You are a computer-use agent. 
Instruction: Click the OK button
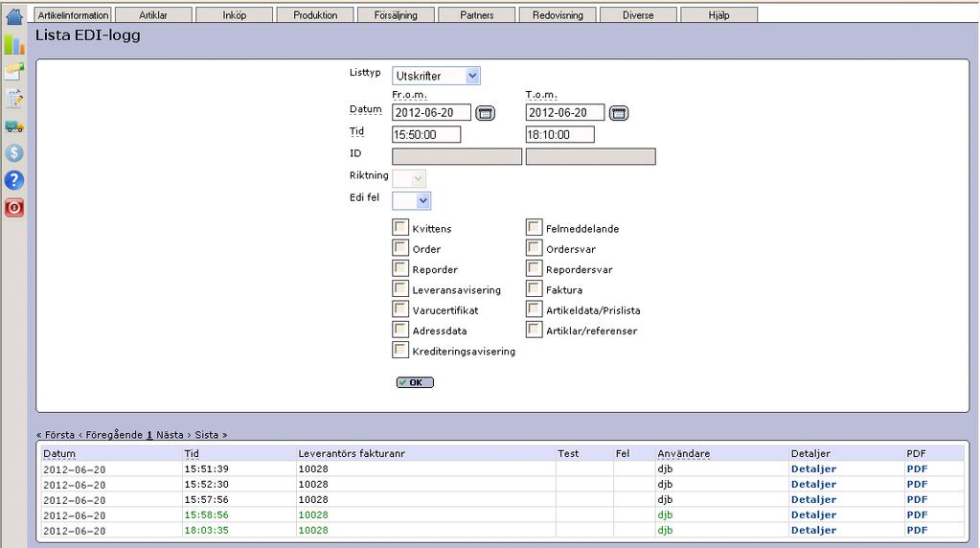(x=415, y=382)
